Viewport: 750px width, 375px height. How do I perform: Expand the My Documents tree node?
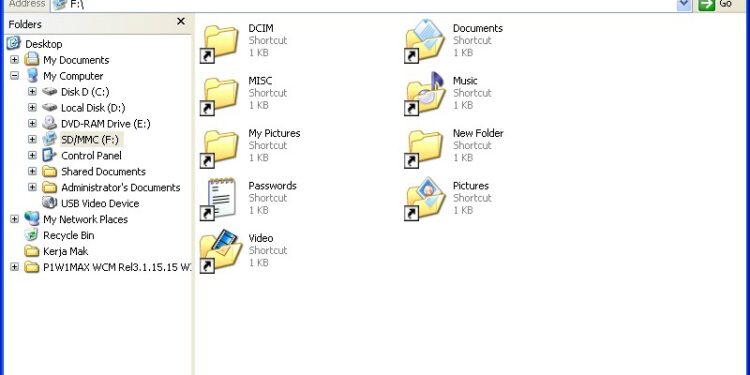(x=14, y=60)
